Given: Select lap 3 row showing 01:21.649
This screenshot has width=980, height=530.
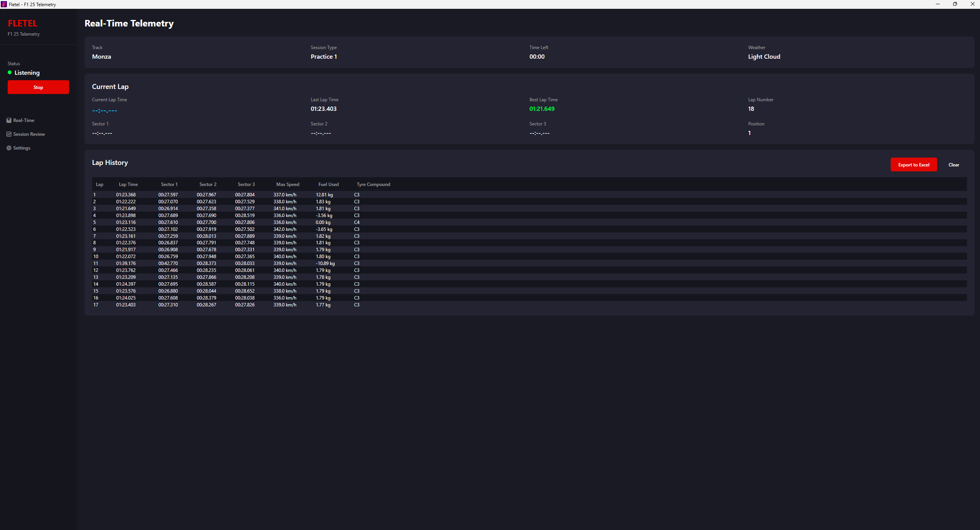Looking at the screenshot, I should pos(230,208).
